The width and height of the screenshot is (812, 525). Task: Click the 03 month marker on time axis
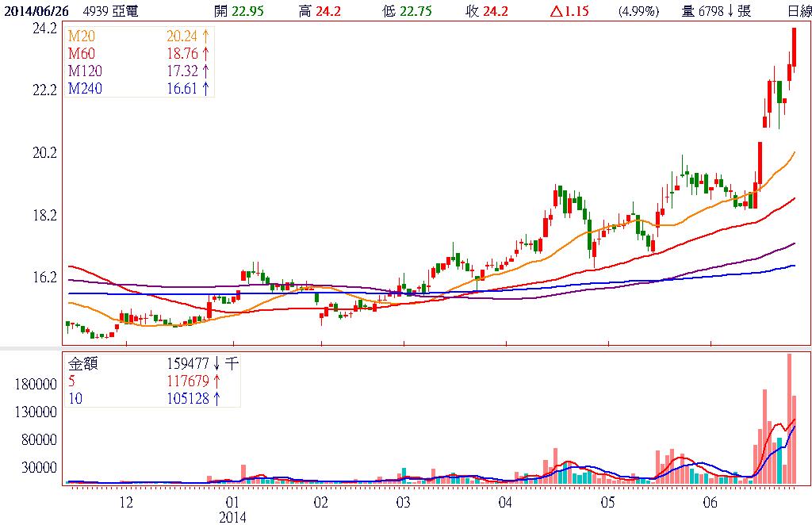point(403,503)
